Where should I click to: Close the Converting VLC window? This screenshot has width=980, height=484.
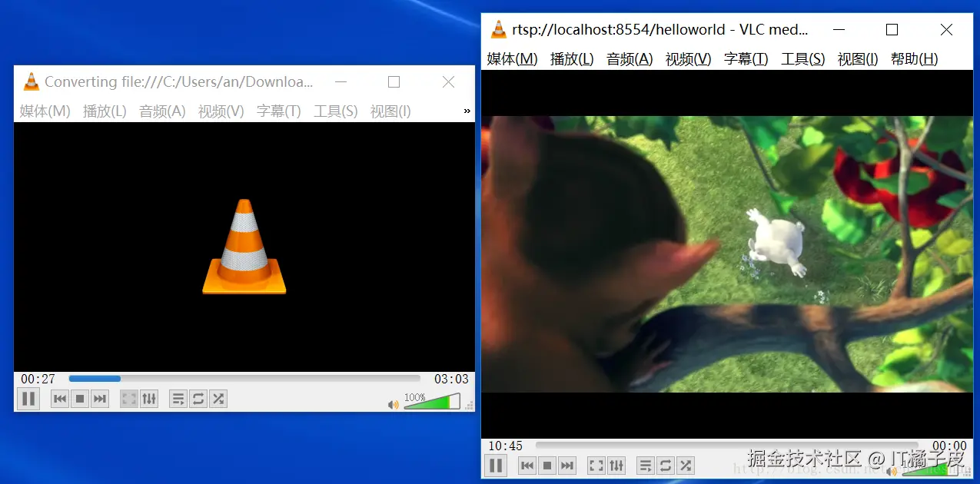pyautogui.click(x=449, y=81)
